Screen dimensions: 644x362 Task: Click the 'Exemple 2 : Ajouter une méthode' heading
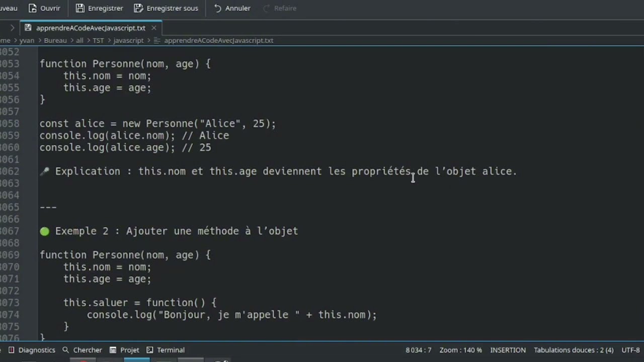click(x=169, y=231)
